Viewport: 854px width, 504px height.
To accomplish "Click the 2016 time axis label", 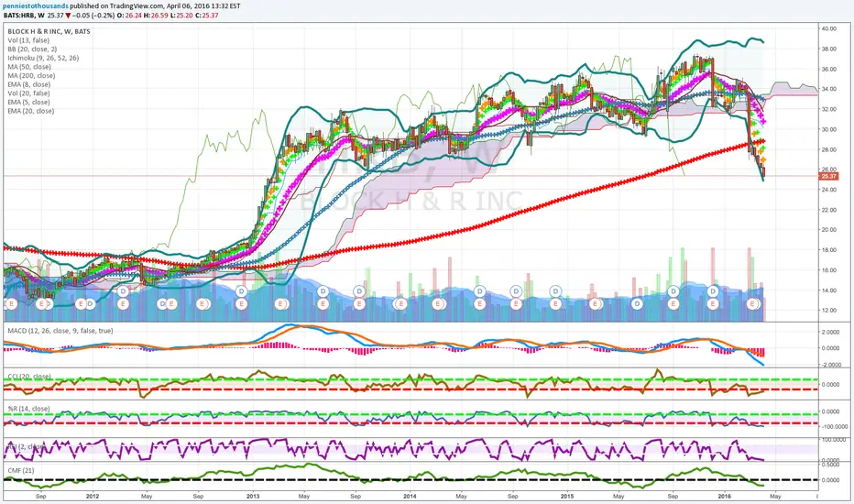I will point(725,497).
